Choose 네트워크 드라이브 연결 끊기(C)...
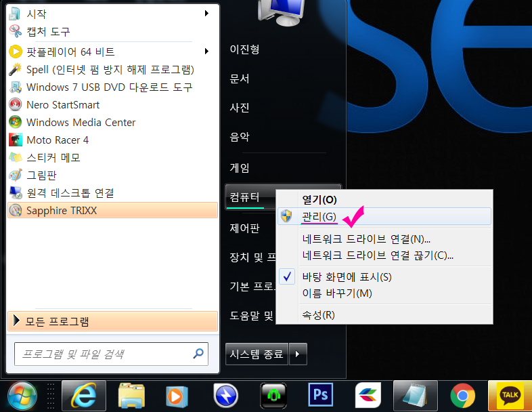 [x=384, y=255]
